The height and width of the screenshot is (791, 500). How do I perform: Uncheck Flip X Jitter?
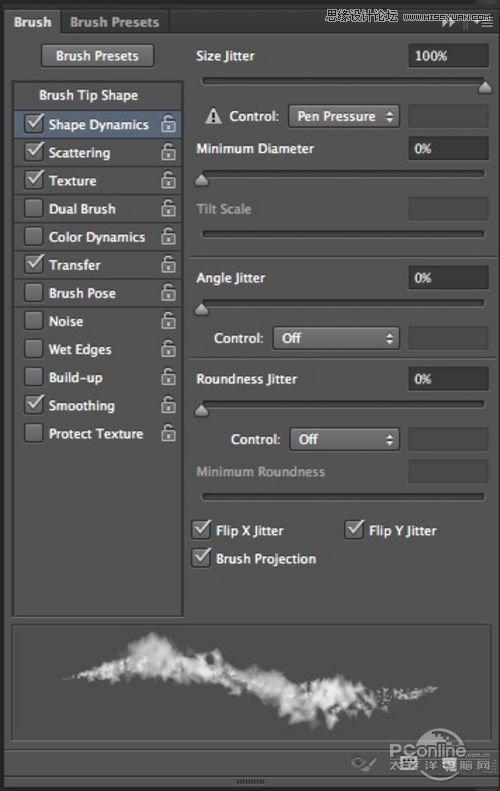(201, 530)
